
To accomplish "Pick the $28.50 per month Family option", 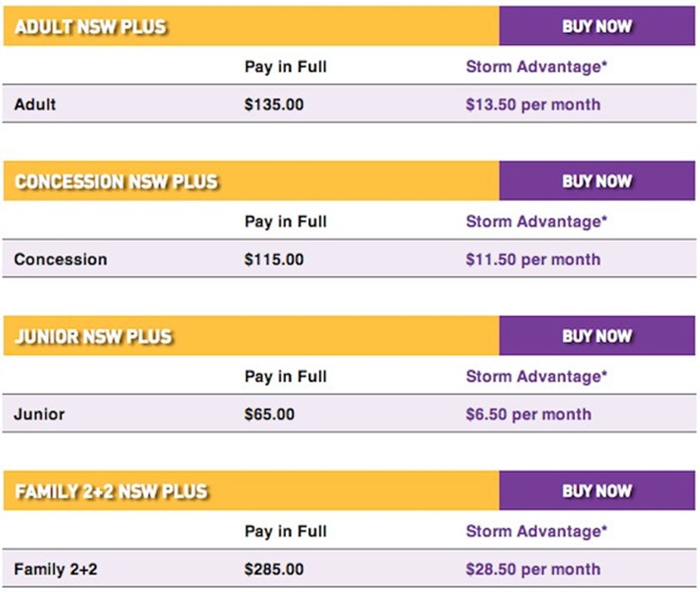I will tap(532, 570).
